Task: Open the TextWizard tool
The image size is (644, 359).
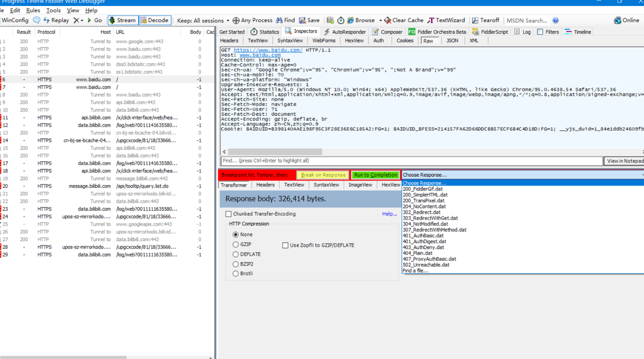Action: (447, 20)
